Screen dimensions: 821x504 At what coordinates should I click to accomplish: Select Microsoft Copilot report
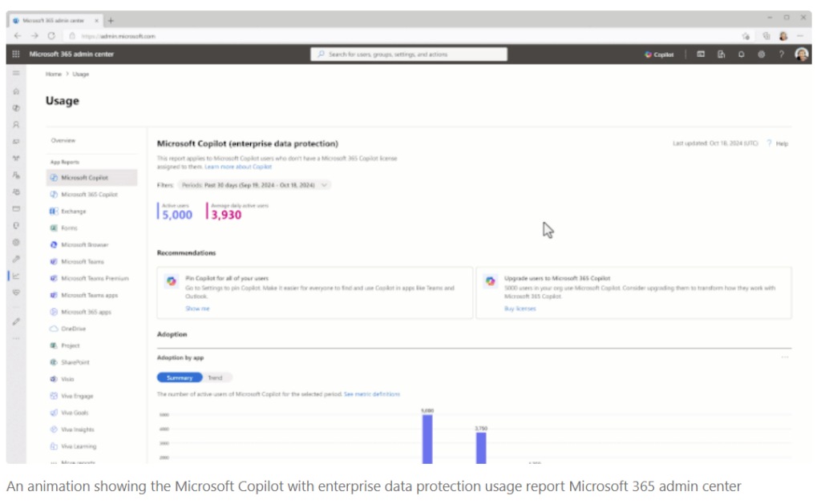click(91, 178)
